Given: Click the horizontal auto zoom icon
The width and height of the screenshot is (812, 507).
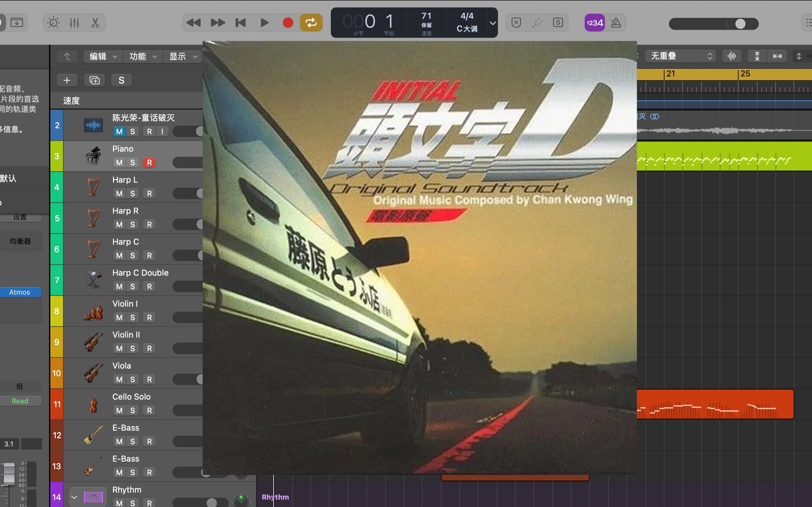Looking at the screenshot, I should tap(777, 56).
